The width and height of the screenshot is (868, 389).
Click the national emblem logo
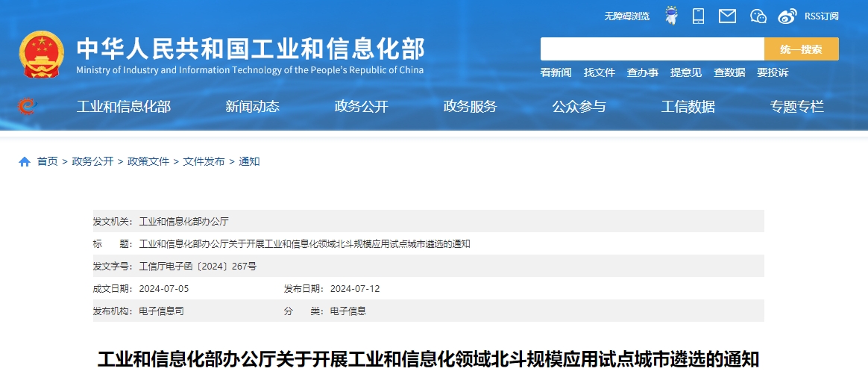click(42, 55)
